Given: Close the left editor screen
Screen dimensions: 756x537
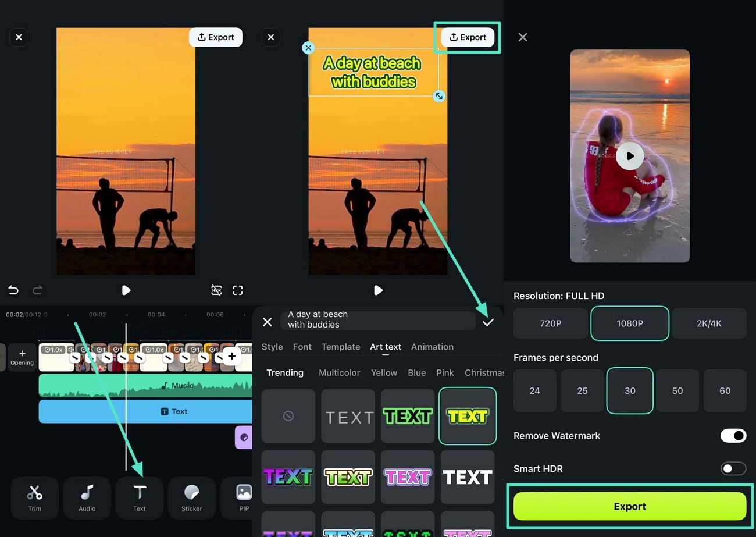Looking at the screenshot, I should 19,37.
